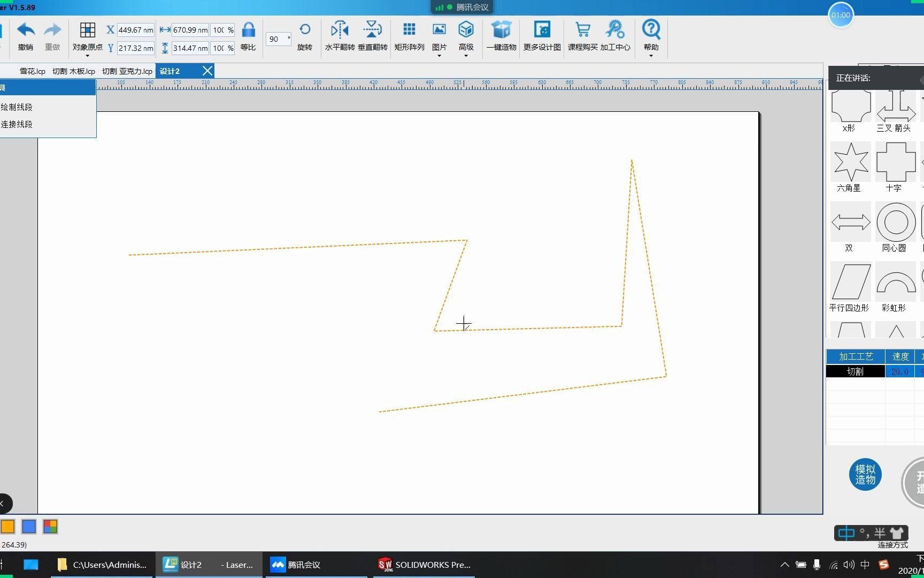Open more design drawings (更多设计图)
This screenshot has width=924, height=578.
pos(542,36)
